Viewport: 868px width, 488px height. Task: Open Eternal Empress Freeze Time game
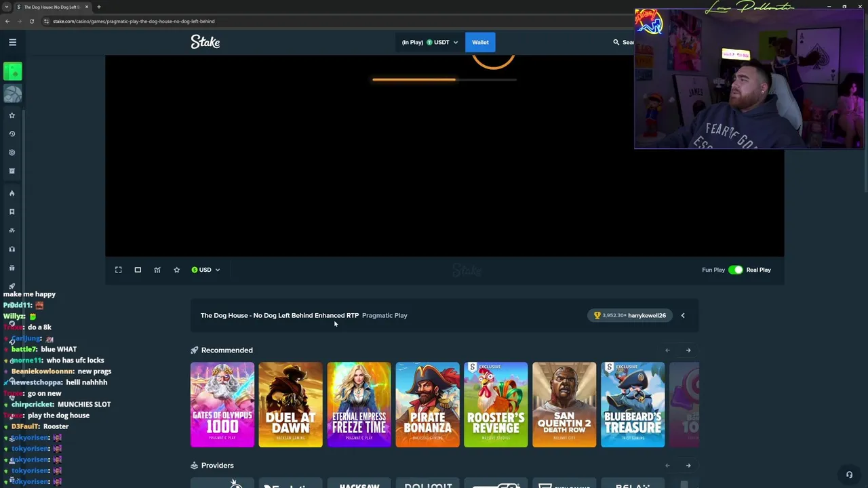pos(359,405)
